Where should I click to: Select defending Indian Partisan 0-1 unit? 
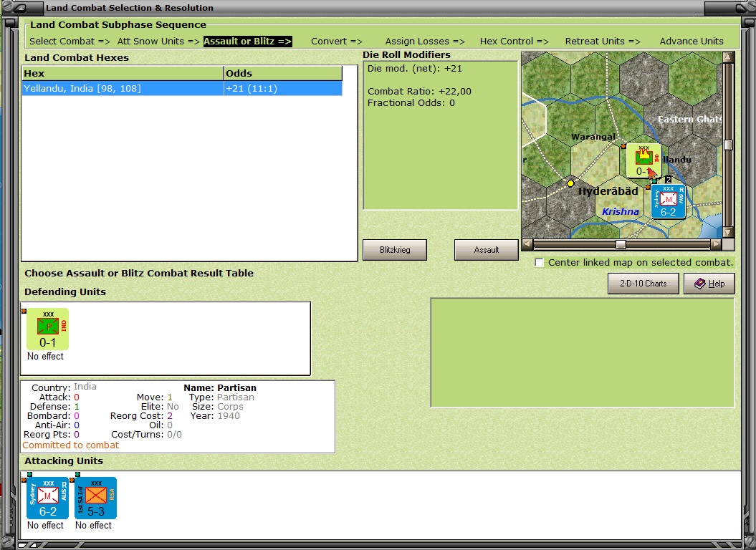click(48, 329)
